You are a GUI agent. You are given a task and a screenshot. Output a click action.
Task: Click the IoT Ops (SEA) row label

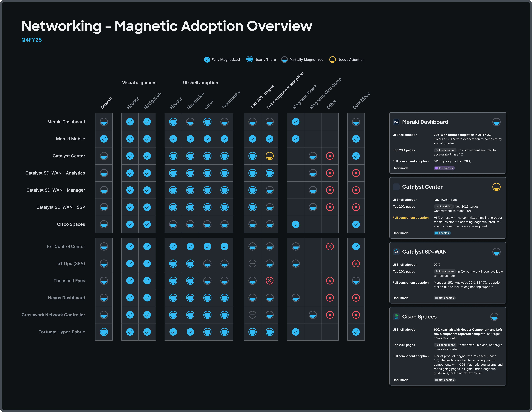pyautogui.click(x=71, y=264)
